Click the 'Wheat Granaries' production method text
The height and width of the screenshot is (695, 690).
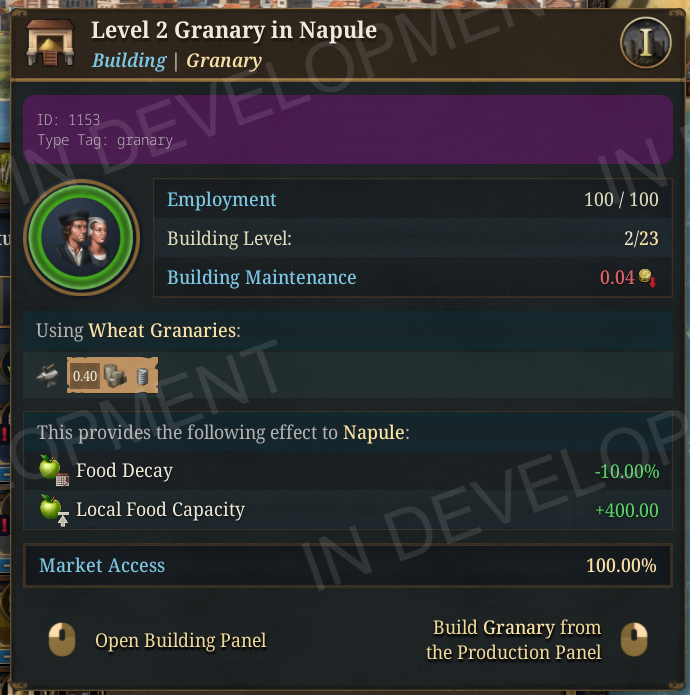tap(163, 330)
